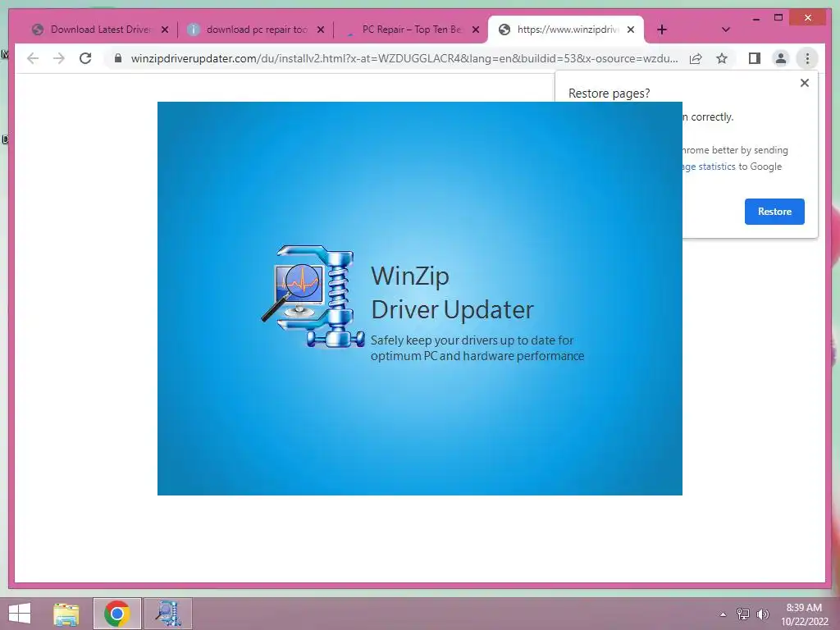840x630 pixels.
Task: Switch to the PC Repair – Top Ten tab
Action: (x=412, y=30)
